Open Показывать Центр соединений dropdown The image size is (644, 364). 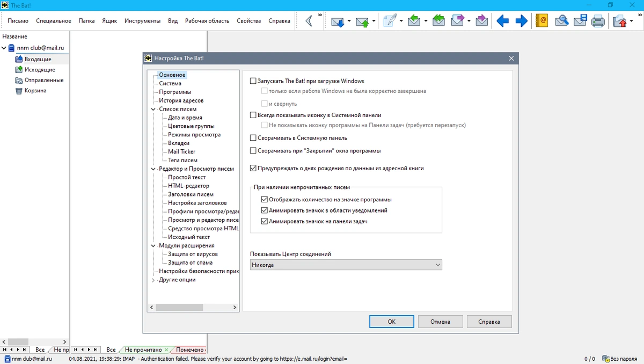click(x=346, y=265)
